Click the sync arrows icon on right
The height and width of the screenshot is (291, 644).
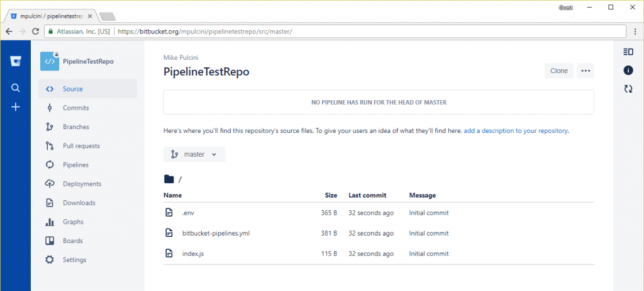coord(628,89)
